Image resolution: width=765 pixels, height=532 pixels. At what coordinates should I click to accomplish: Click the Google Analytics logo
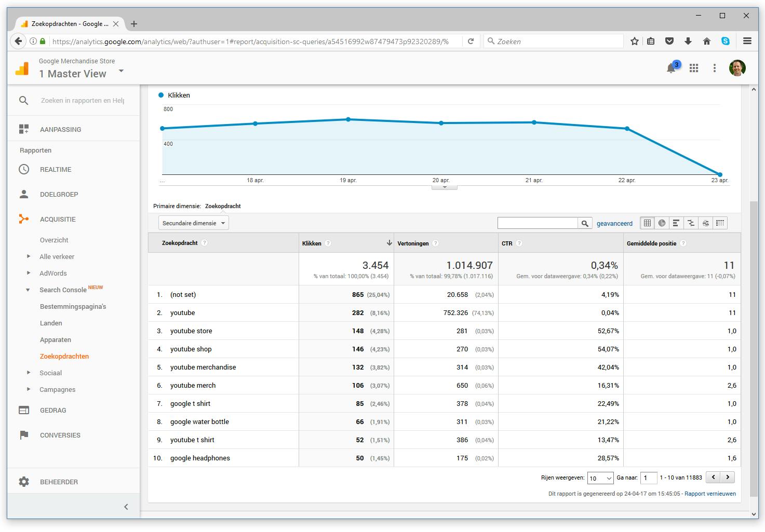[22, 68]
